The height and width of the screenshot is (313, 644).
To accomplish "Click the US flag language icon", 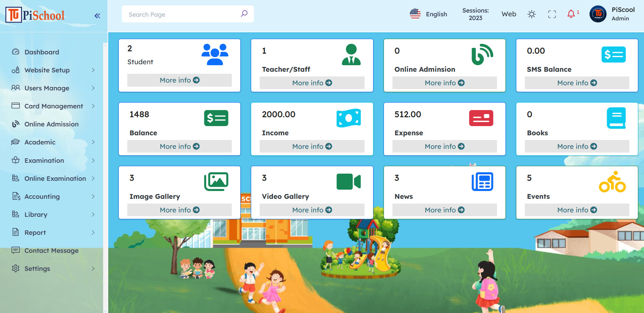I will pos(415,14).
